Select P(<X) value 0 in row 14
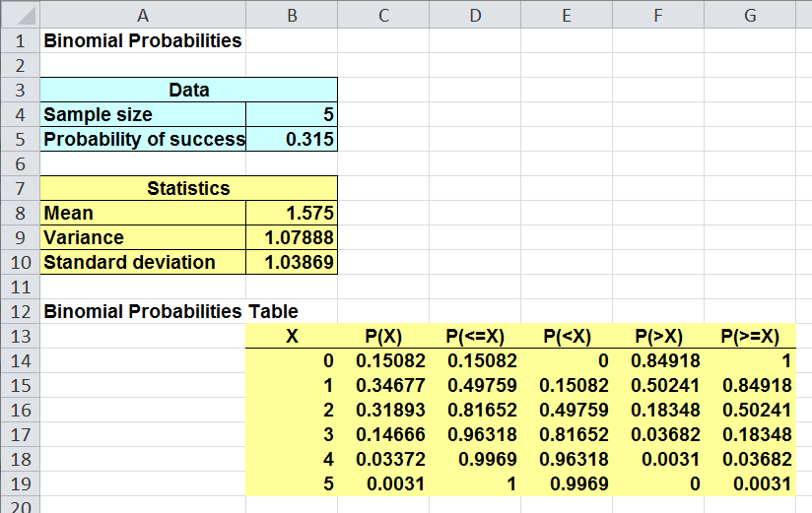 point(567,360)
